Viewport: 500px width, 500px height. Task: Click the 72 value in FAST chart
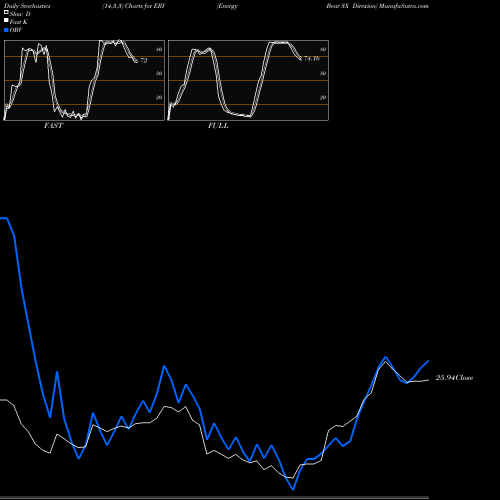click(144, 61)
